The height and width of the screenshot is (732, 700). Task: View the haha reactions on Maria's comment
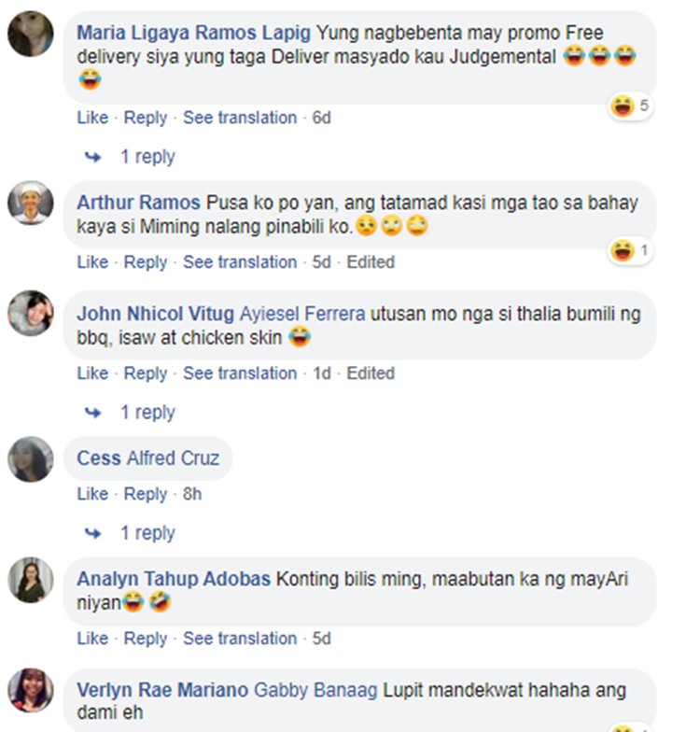pyautogui.click(x=631, y=106)
